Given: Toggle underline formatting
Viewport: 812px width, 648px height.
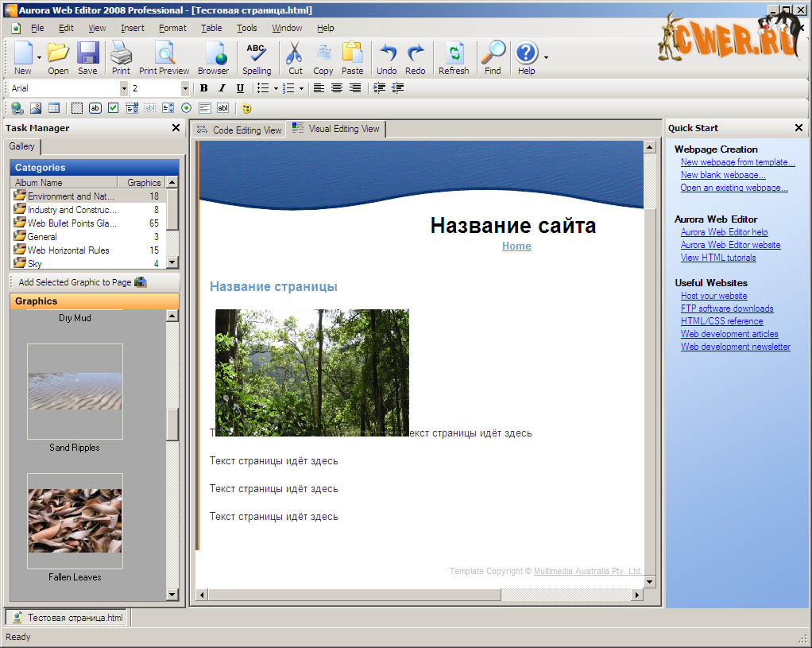Looking at the screenshot, I should tap(240, 88).
